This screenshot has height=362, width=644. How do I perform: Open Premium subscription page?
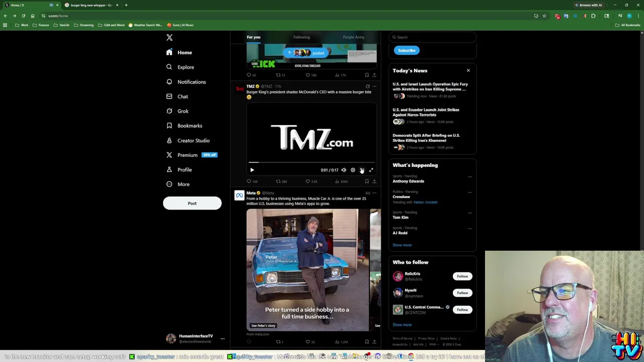tap(191, 155)
